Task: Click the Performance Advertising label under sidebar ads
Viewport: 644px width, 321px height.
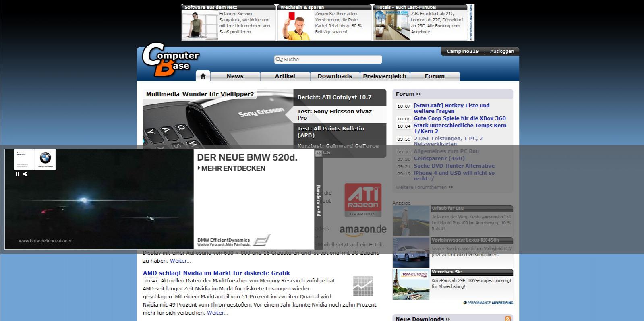Action: 488,303
